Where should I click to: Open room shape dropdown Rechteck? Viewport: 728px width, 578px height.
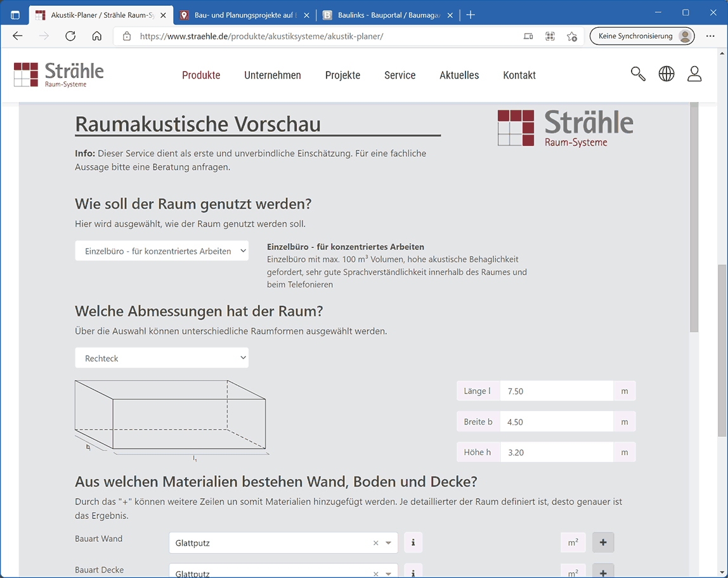[x=162, y=358]
